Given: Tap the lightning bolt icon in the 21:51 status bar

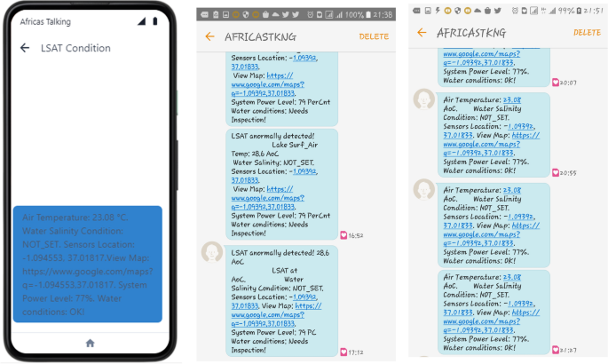Looking at the screenshot, I should click(x=438, y=11).
